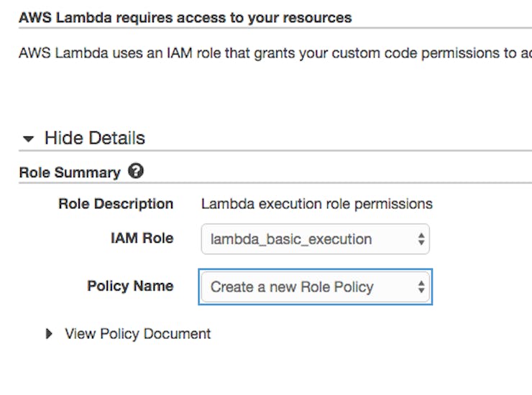This screenshot has height=395, width=532.
Task: Click the lambda_basic_execution text in IAM Role box
Action: [291, 239]
